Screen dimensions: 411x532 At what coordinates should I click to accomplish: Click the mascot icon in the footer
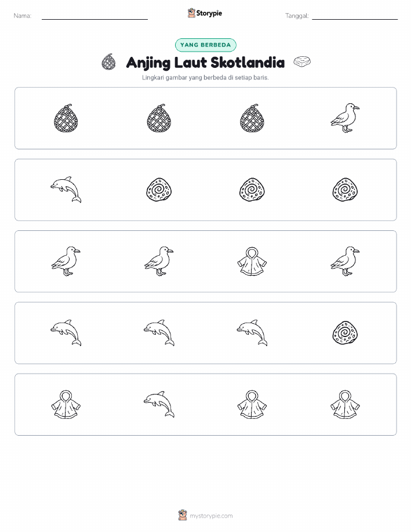(x=183, y=515)
